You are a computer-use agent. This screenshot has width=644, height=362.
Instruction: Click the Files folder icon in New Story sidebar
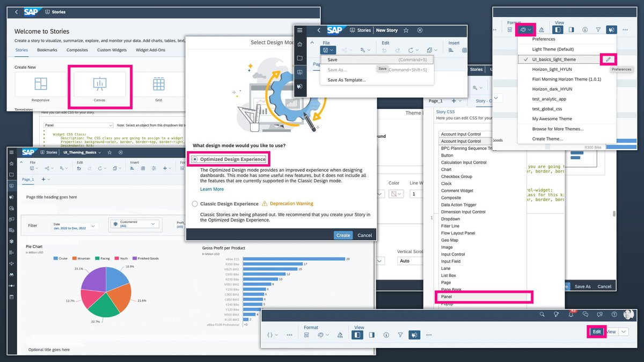point(299,58)
